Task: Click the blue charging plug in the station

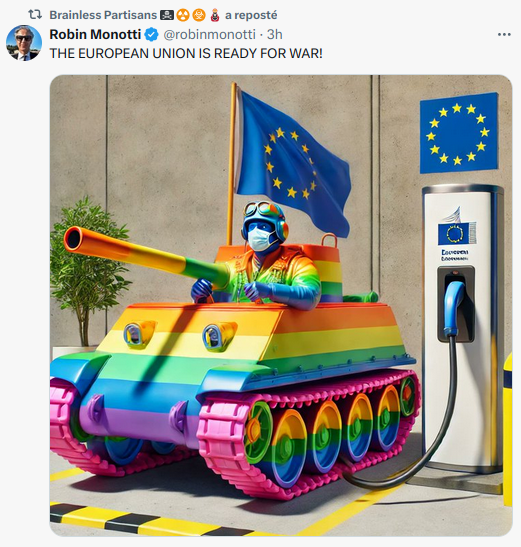Action: click(x=454, y=307)
